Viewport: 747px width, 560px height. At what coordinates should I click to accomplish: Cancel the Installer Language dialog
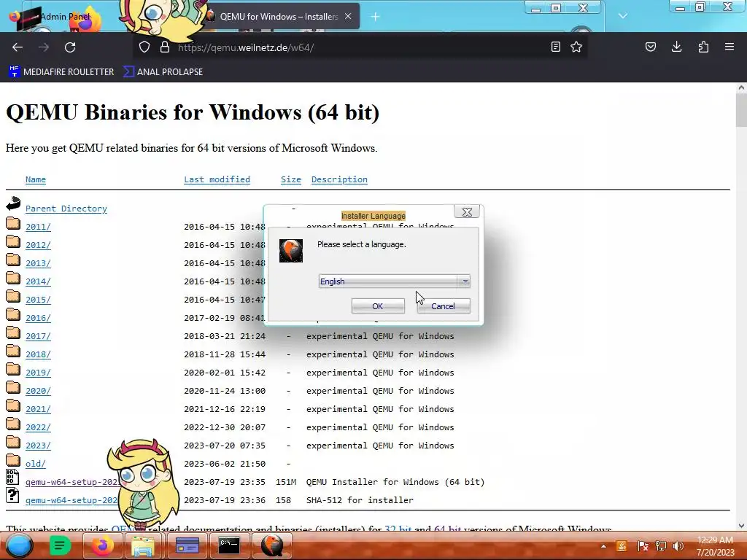tap(443, 306)
